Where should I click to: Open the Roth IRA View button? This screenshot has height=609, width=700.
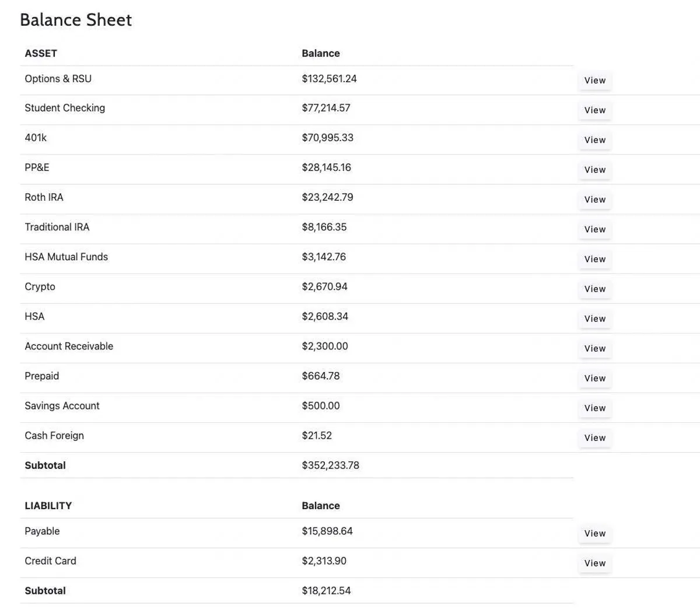(x=594, y=199)
